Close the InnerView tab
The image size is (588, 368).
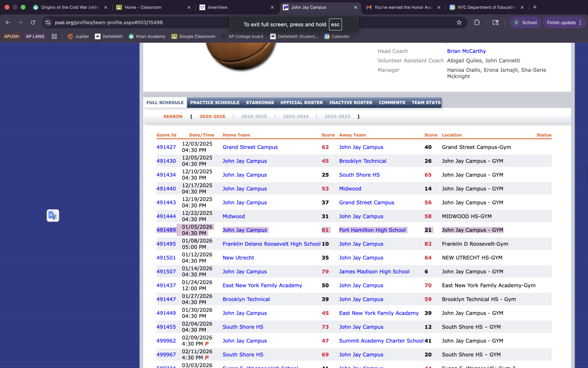tap(272, 7)
